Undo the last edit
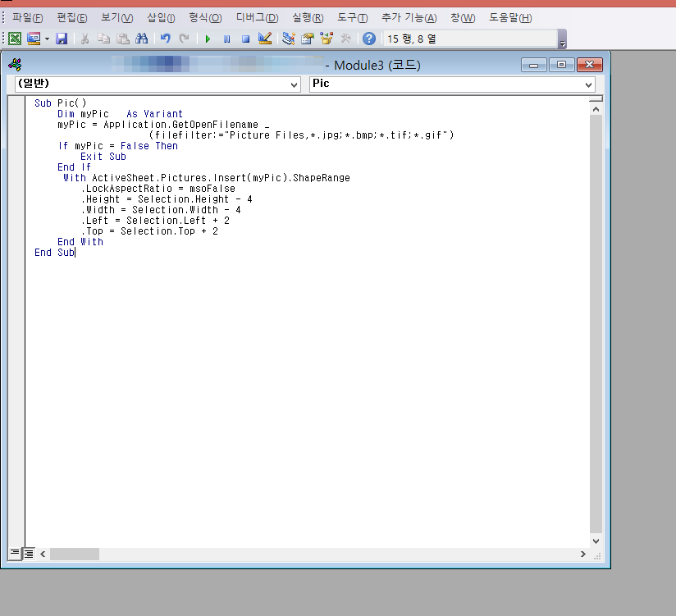 point(165,39)
